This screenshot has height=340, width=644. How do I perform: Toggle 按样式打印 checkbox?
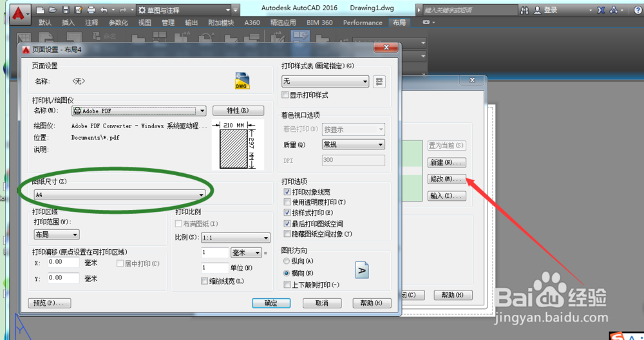287,212
